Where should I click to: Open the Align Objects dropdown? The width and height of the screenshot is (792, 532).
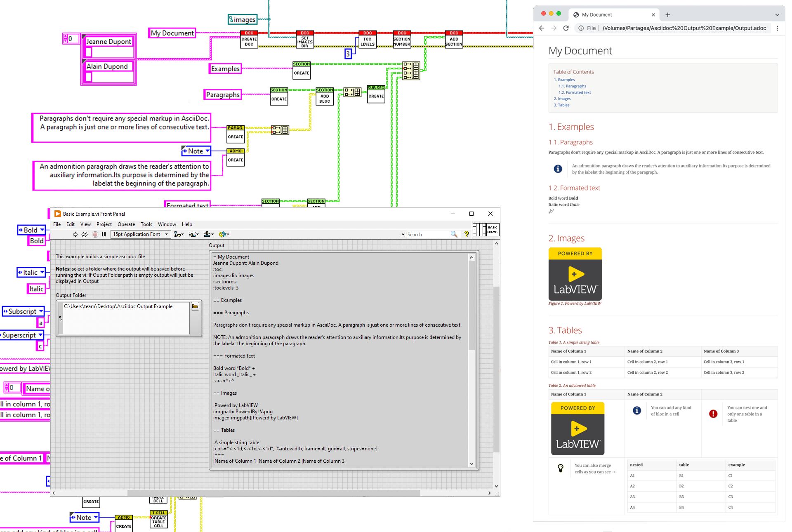click(x=179, y=234)
